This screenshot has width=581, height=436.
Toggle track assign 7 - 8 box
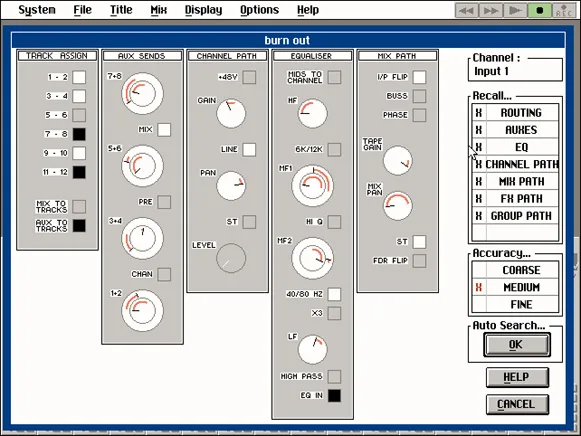[79, 134]
